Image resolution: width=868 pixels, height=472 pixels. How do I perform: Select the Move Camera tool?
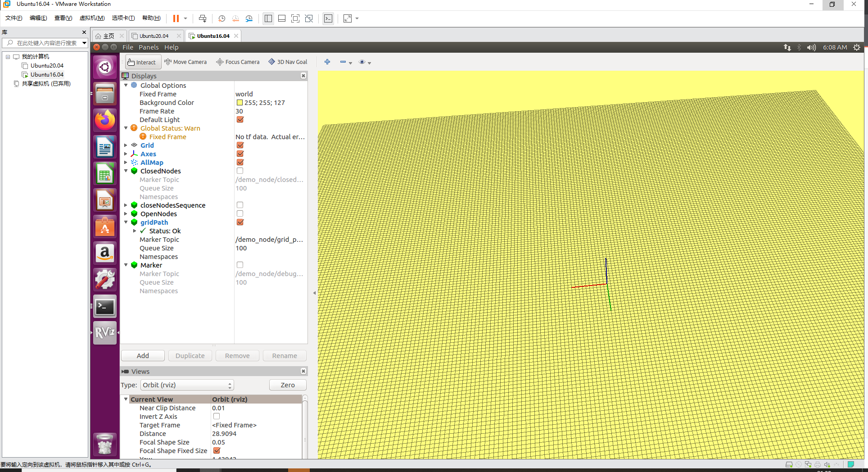click(x=185, y=62)
